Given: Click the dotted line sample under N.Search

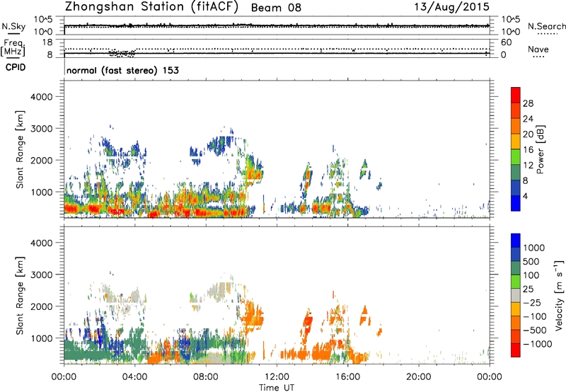Looking at the screenshot, I should [548, 34].
